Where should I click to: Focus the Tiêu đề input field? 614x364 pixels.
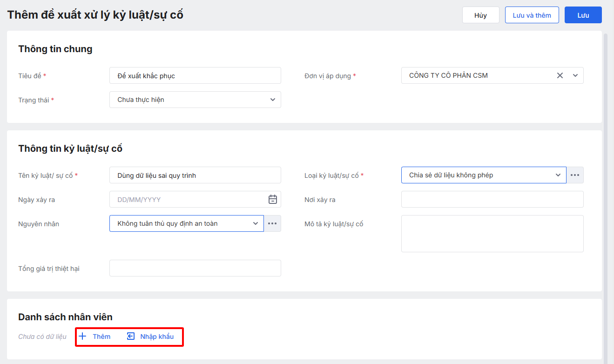(195, 75)
